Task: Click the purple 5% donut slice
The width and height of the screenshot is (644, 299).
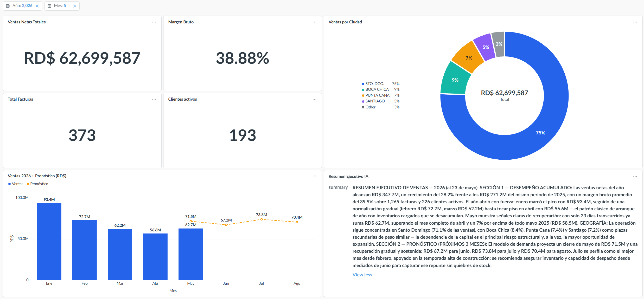Action: coord(486,47)
